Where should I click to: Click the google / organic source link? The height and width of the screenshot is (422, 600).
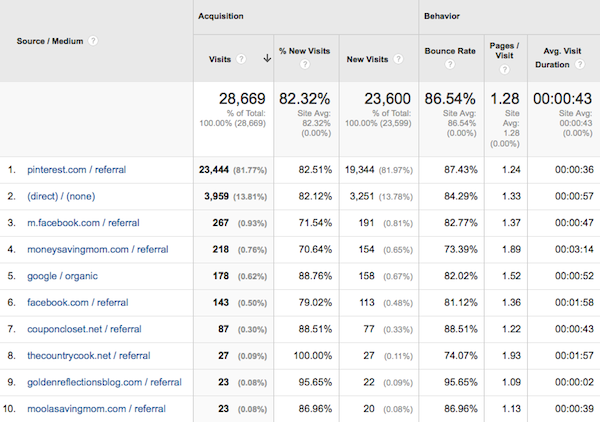(x=68, y=276)
